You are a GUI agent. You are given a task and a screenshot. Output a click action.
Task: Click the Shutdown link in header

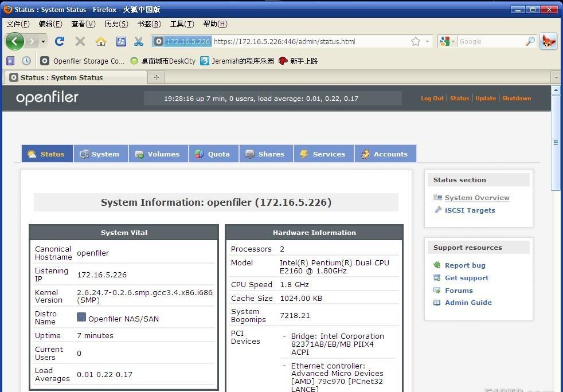tap(517, 99)
